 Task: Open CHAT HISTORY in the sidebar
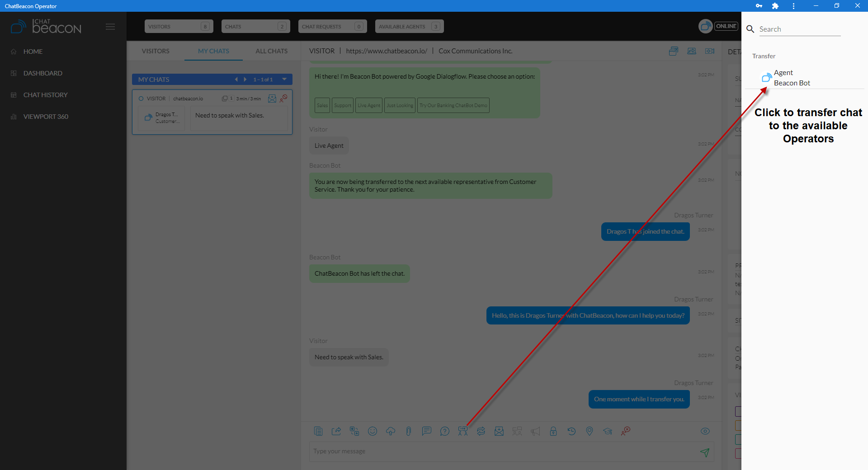(45, 95)
